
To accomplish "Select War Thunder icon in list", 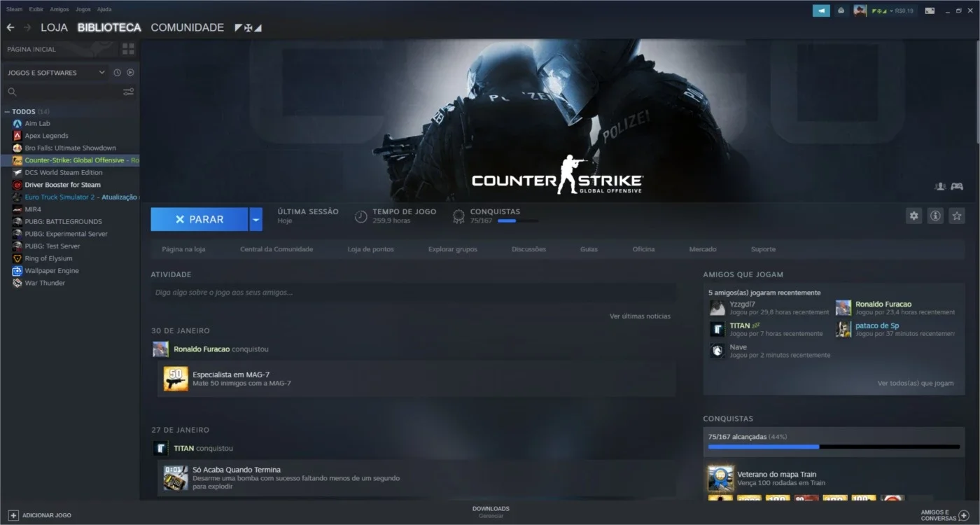I will click(17, 283).
